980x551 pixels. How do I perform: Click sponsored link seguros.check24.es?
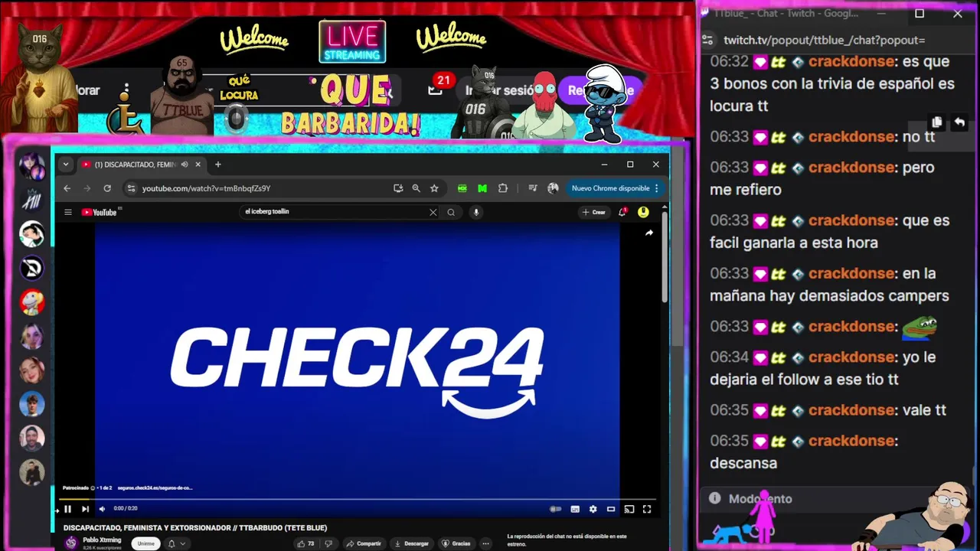click(x=155, y=487)
